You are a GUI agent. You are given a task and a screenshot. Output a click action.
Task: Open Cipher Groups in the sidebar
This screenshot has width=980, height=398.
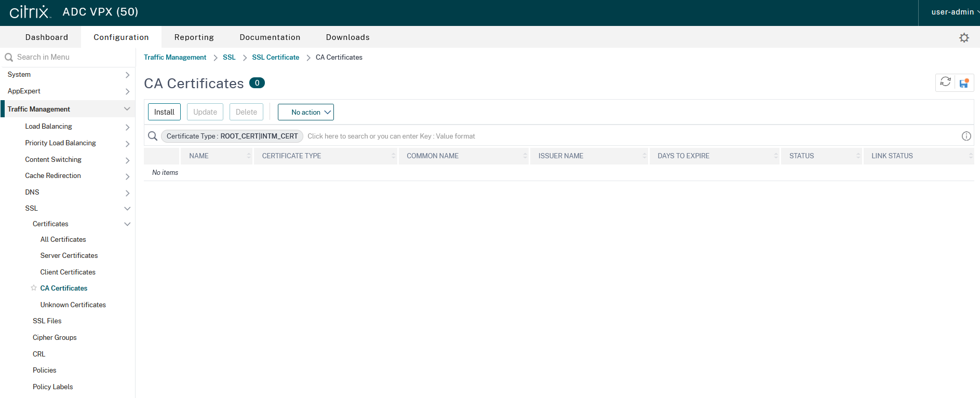(55, 337)
